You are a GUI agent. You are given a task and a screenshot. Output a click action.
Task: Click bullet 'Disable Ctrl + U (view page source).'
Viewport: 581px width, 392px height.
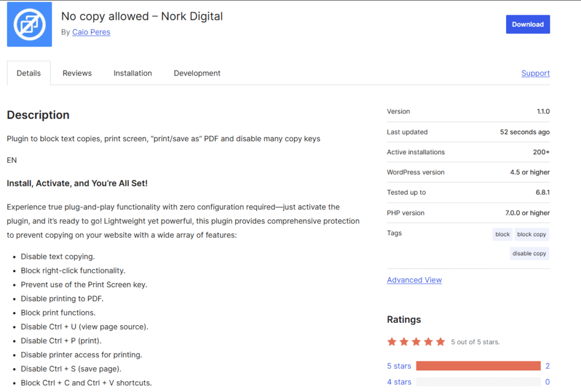pos(85,327)
